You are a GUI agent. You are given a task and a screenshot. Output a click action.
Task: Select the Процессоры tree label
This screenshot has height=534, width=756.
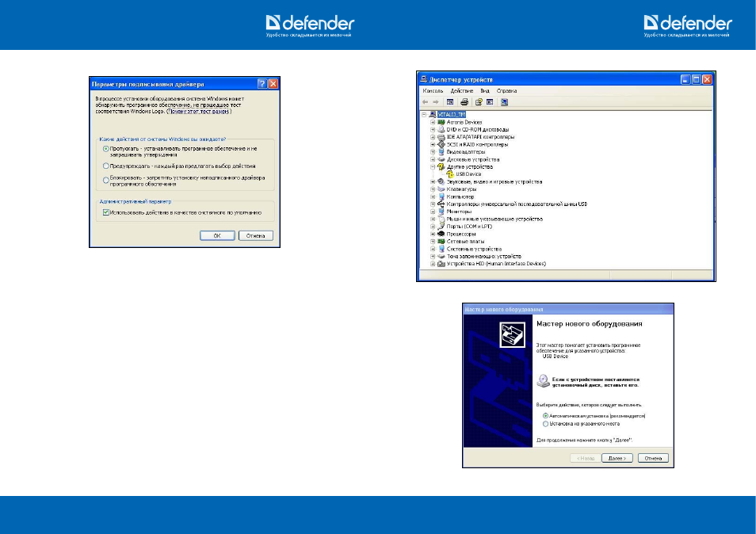[x=461, y=235]
